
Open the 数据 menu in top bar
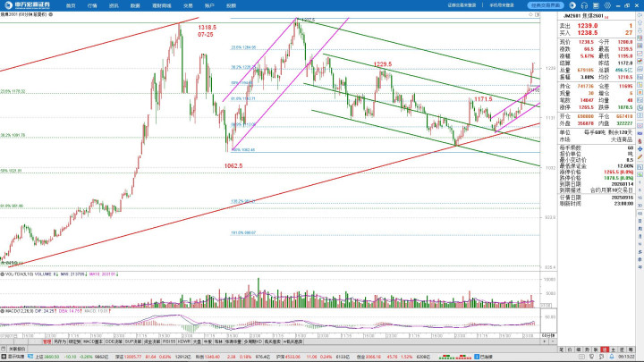coord(135,5)
